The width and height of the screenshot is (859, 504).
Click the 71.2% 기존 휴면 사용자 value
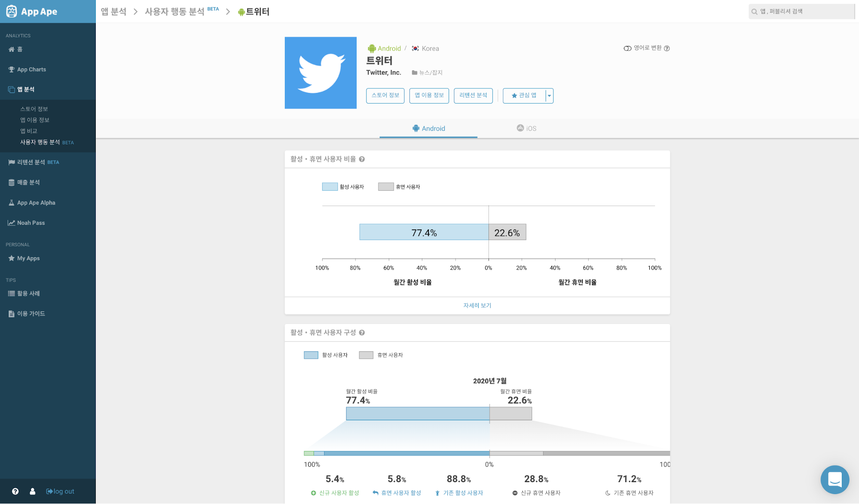(629, 480)
